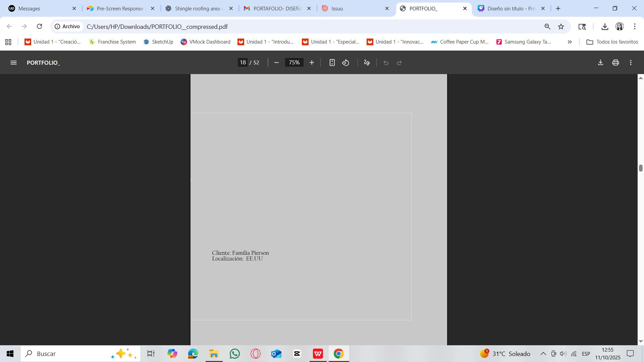The image size is (644, 362).
Task: Click the page number field showing 18
Action: pos(243,63)
